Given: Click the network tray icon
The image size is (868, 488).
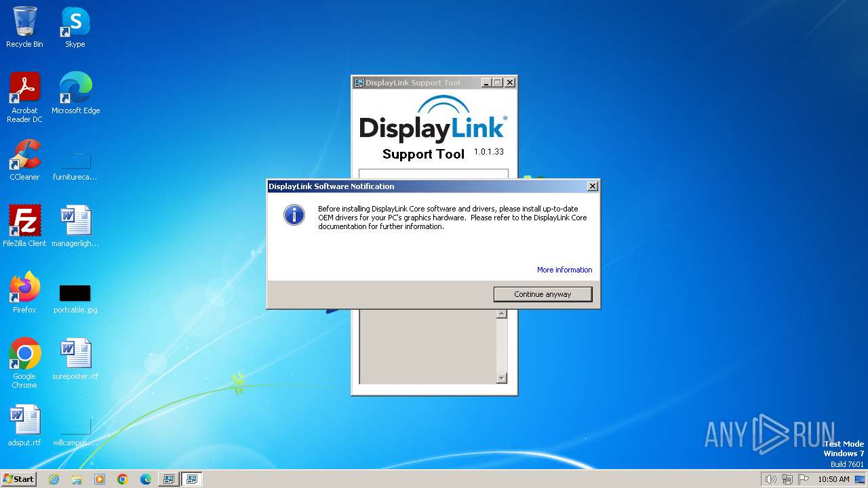Looking at the screenshot, I should 787,479.
